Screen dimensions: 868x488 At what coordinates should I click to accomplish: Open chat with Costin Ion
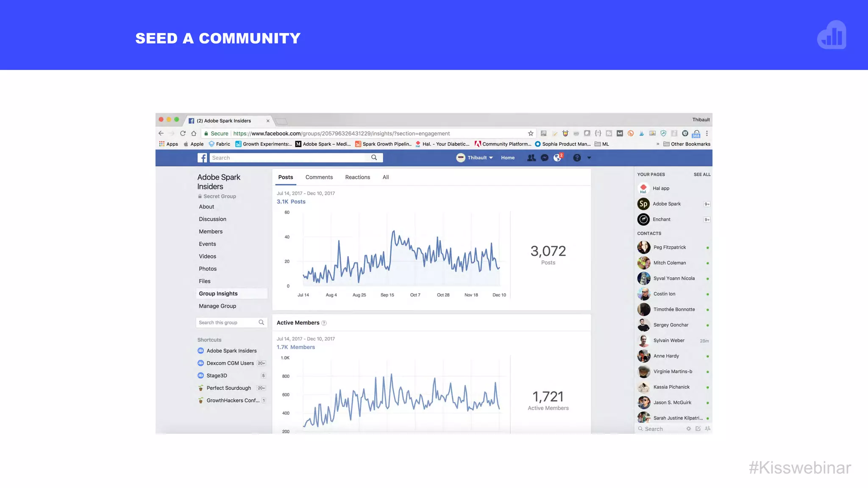(673, 294)
